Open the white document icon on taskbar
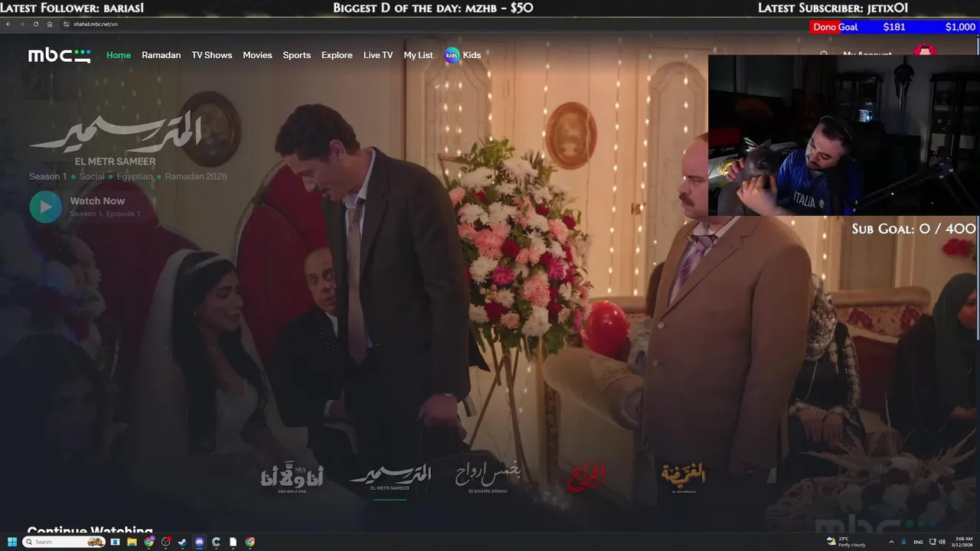Image resolution: width=980 pixels, height=551 pixels. tap(233, 542)
